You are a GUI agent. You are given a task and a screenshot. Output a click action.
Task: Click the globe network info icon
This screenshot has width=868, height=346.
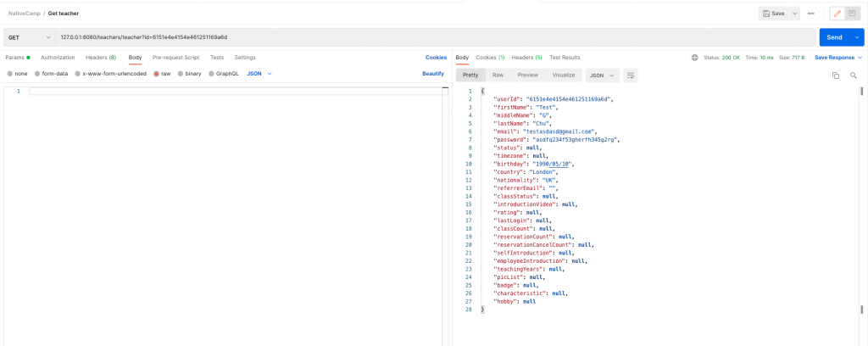[x=695, y=58]
